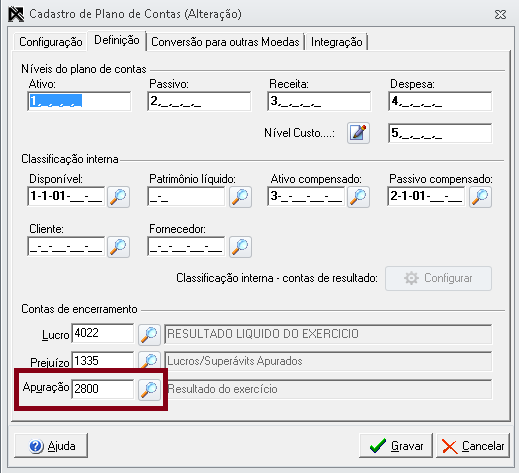This screenshot has width=519, height=473.
Task: Click the Apuração code field showing 2800
Action: pyautogui.click(x=103, y=389)
